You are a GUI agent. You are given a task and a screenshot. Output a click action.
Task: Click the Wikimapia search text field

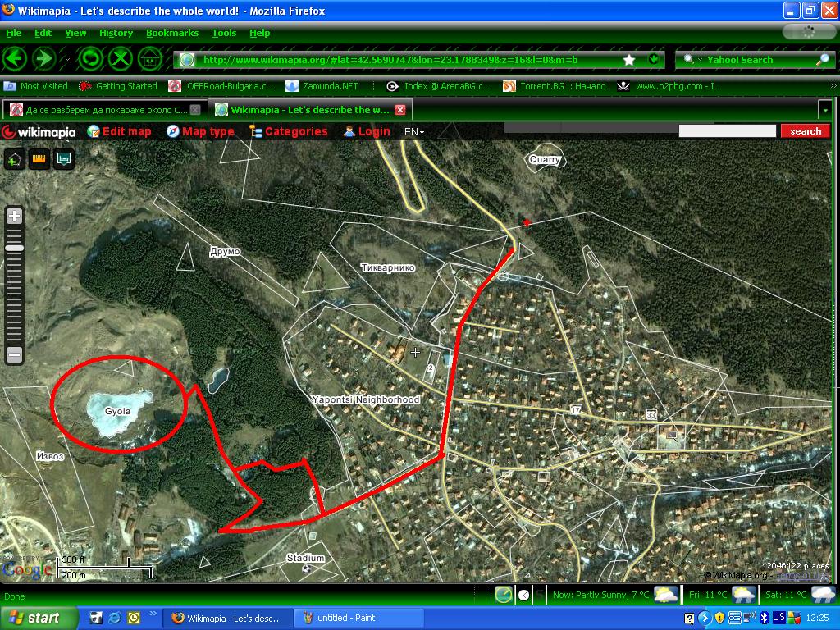point(727,130)
